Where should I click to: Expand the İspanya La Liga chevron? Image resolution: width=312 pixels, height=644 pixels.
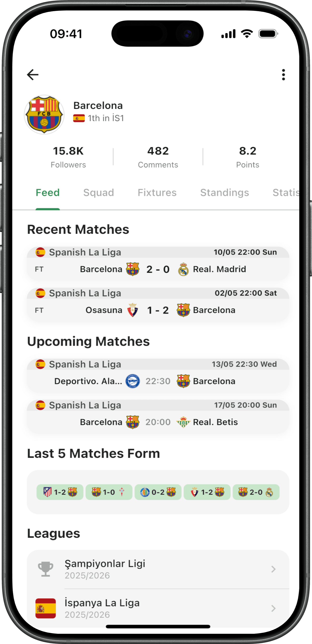pyautogui.click(x=273, y=608)
